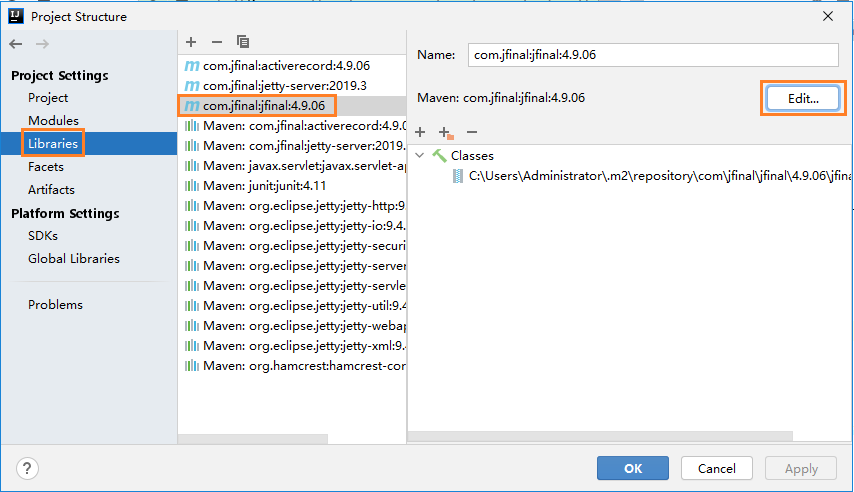Open SDKs under Platform Settings
The width and height of the screenshot is (854, 492).
coord(42,236)
